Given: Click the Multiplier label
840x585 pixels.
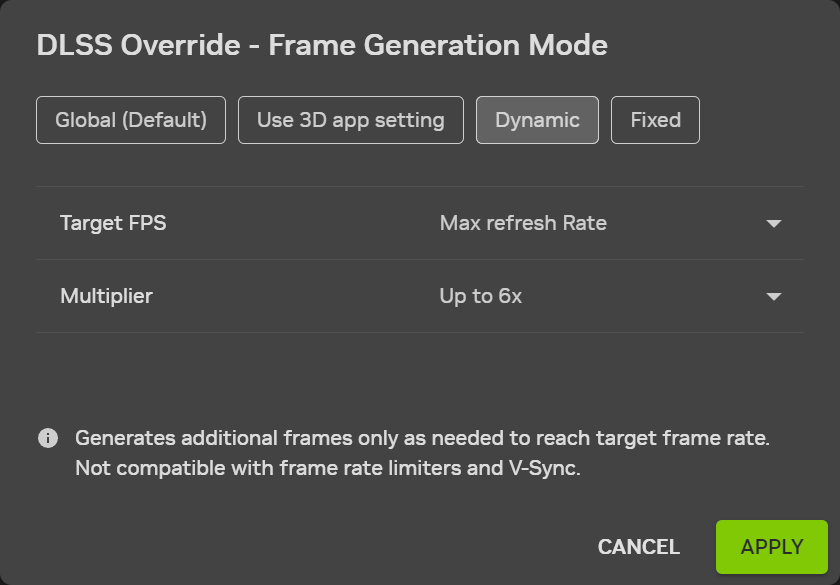Looking at the screenshot, I should (x=106, y=296).
